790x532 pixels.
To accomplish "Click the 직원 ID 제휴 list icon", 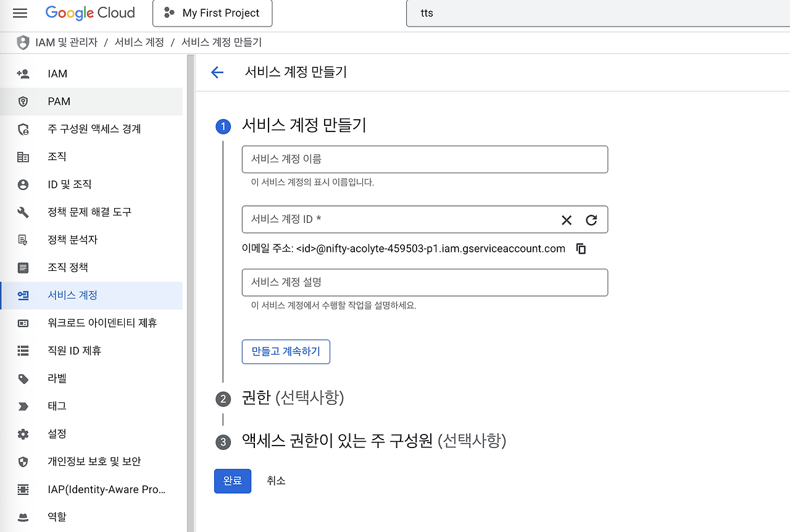I will point(23,351).
